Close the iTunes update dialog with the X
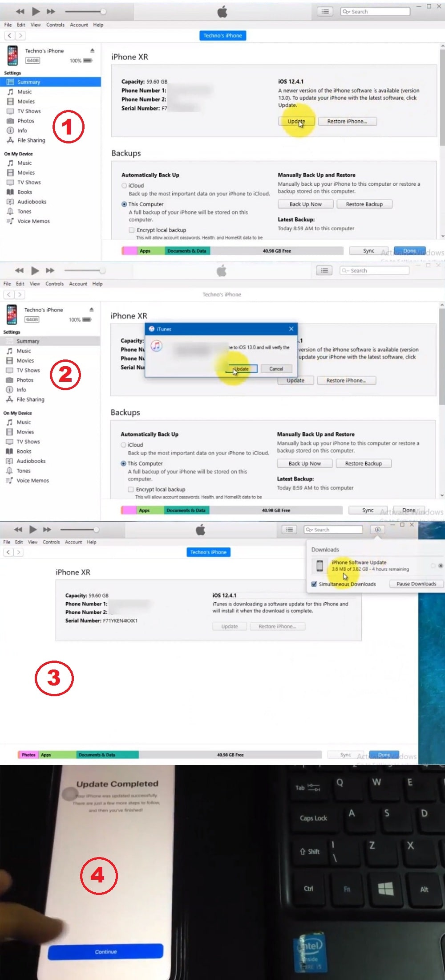Image resolution: width=445 pixels, height=980 pixels. [291, 329]
